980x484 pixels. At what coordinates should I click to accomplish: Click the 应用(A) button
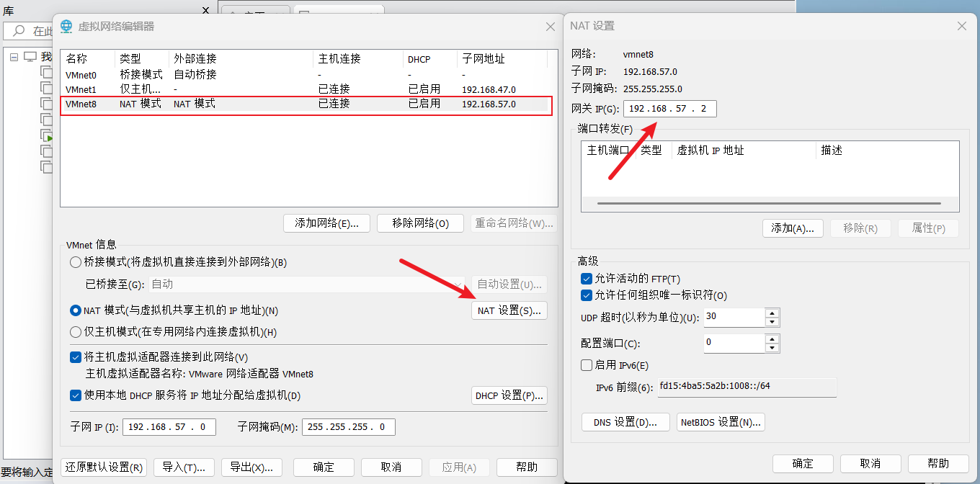point(459,467)
